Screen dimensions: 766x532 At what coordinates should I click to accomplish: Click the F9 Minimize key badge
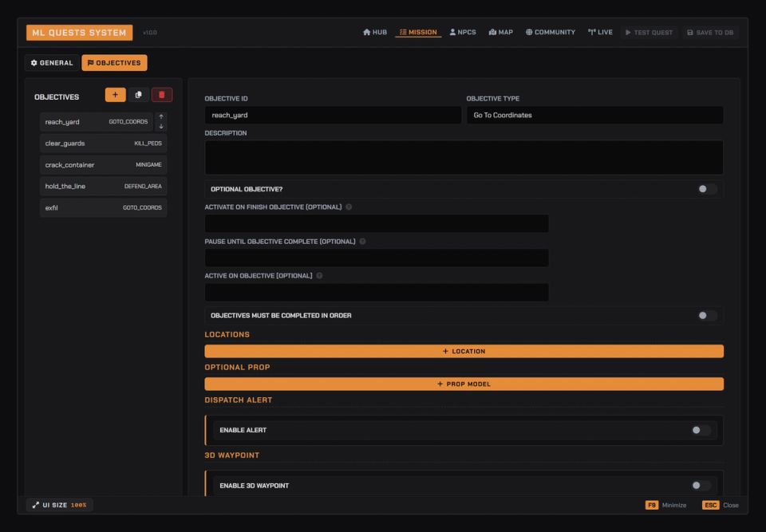652,505
